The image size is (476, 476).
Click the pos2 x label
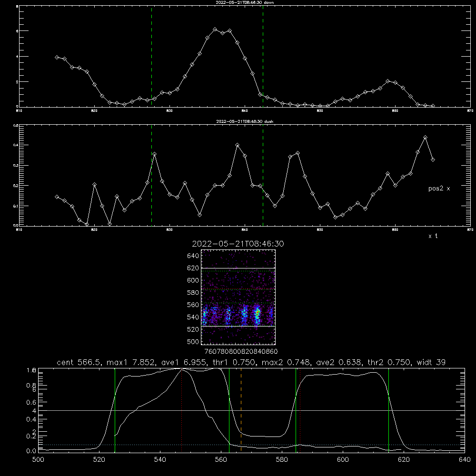[439, 188]
